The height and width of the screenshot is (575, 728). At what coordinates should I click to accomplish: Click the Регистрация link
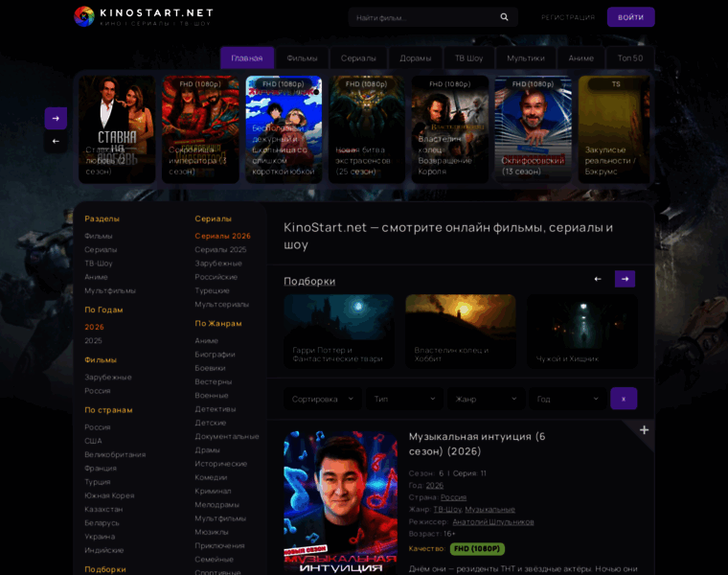coord(568,17)
